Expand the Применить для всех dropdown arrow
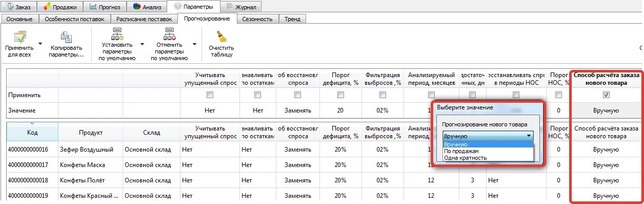Viewport: 644px width, 204px height. pos(40,44)
